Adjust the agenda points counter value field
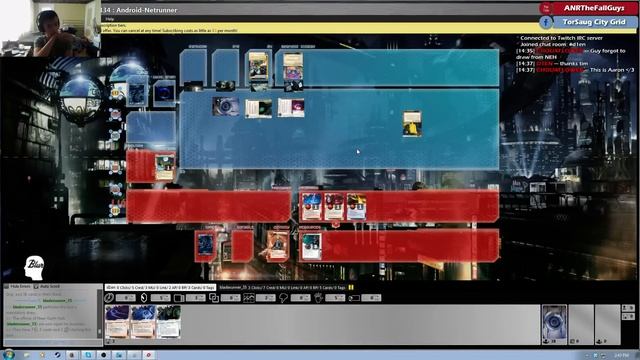Image resolution: width=640 pixels, height=360 pixels. (x=266, y=298)
